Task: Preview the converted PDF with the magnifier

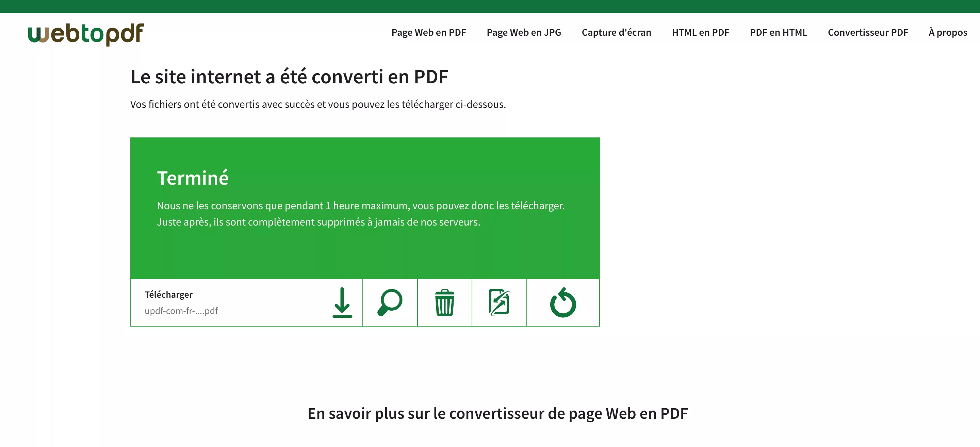Action: pos(390,302)
